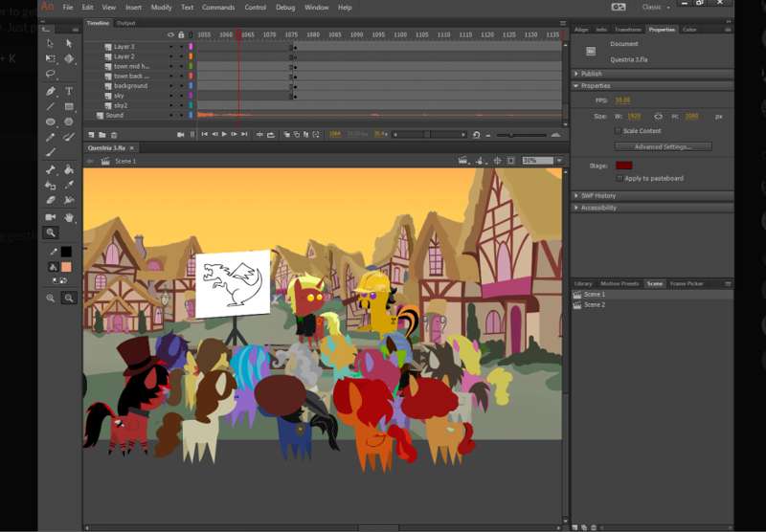This screenshot has width=766, height=532.
Task: Select the Rectangle tool
Action: click(x=69, y=106)
